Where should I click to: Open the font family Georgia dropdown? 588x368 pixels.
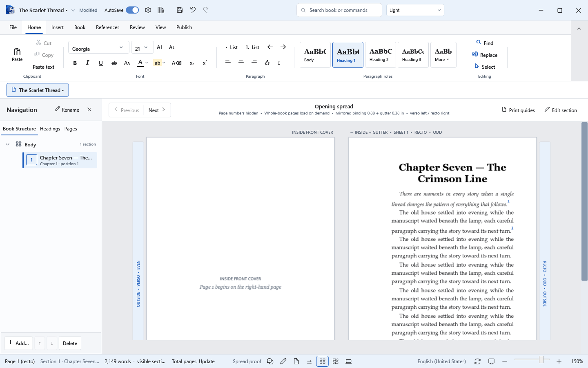click(99, 47)
